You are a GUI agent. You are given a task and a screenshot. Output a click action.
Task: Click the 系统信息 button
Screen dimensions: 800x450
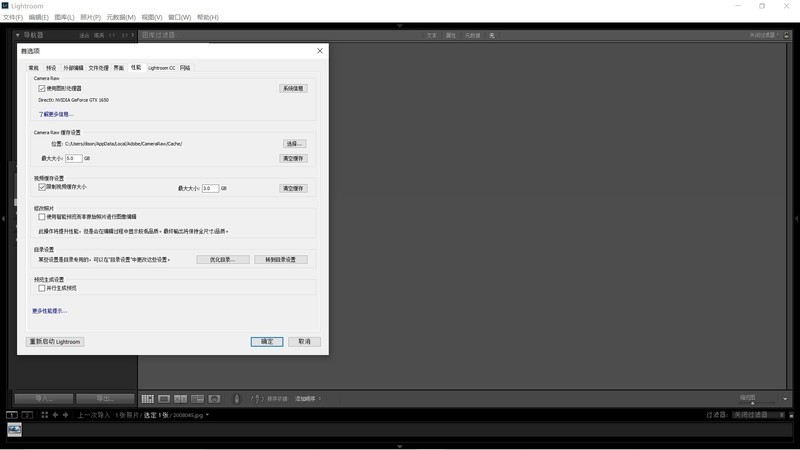pos(293,88)
